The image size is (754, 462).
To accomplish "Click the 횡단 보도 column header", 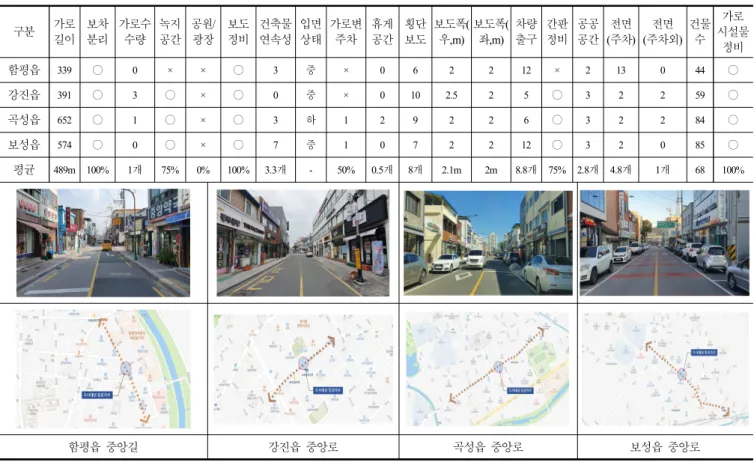I will tap(415, 32).
